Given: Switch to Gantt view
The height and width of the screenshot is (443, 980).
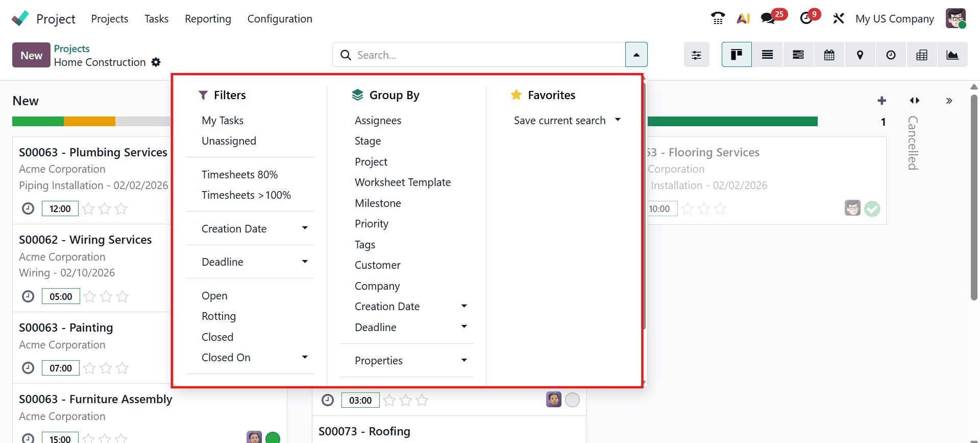Looking at the screenshot, I should [798, 55].
